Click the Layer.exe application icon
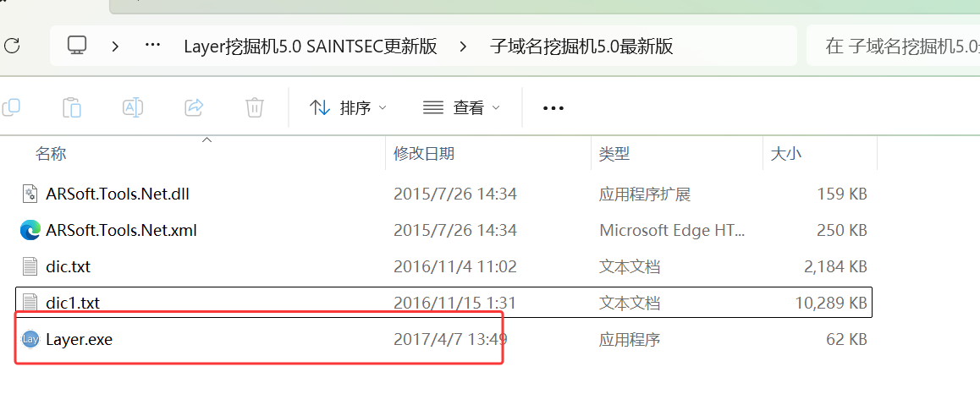Image resolution: width=980 pixels, height=394 pixels. [30, 339]
